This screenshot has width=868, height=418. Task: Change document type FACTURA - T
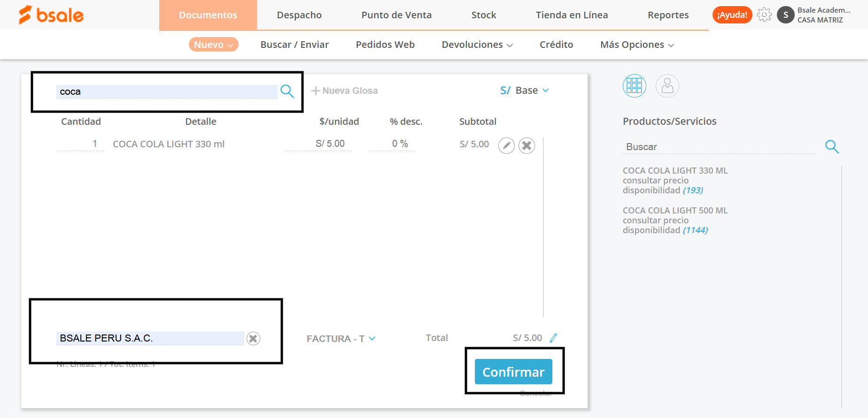click(x=341, y=339)
